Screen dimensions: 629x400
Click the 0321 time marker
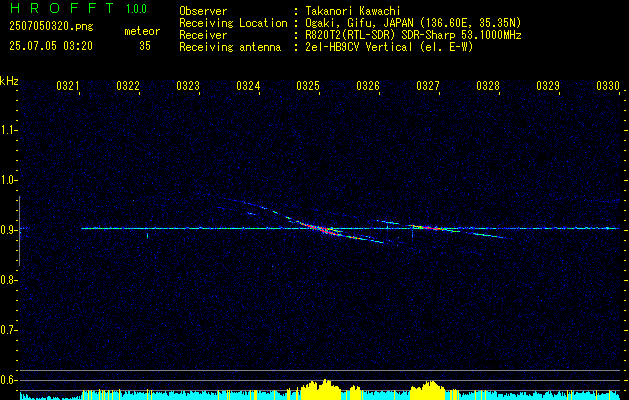point(67,86)
